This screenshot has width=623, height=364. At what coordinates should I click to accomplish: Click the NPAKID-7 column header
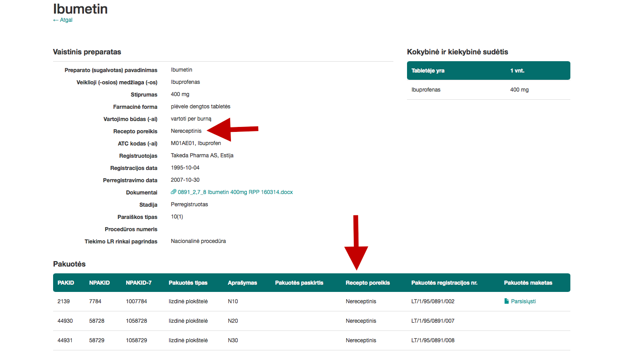[x=139, y=283]
